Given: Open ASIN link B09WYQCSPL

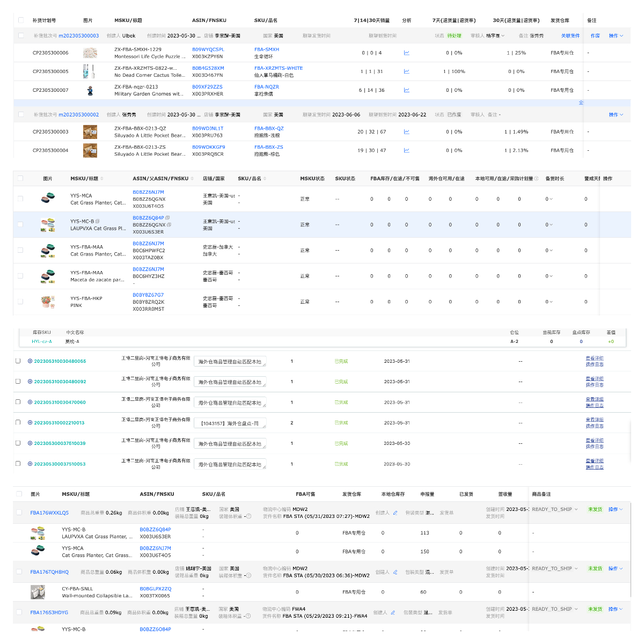Looking at the screenshot, I should pyautogui.click(x=208, y=49).
